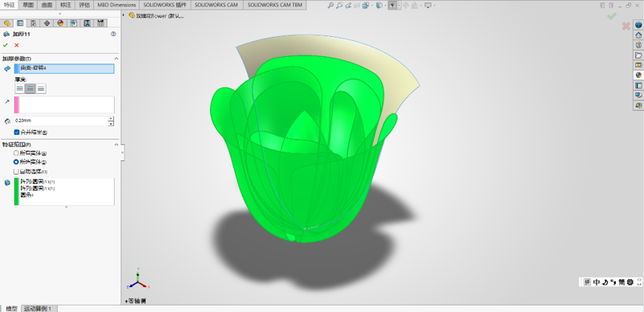
Task: Open the DisplayManager color ball tab
Action: pos(60,23)
